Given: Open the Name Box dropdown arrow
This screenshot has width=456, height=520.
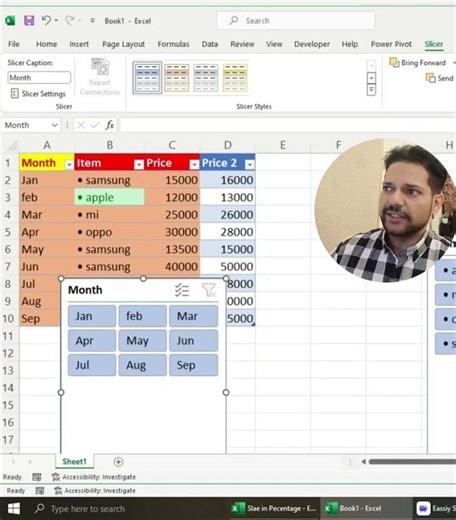Looking at the screenshot, I should 55,125.
